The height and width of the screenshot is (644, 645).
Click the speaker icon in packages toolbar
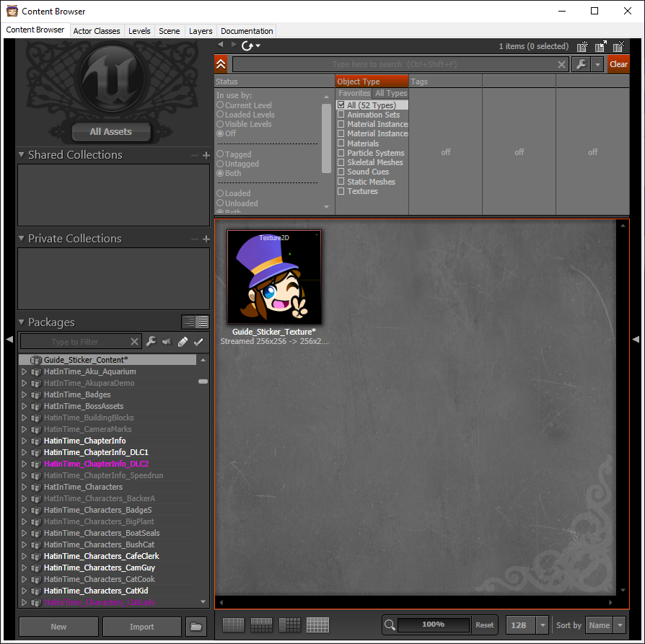click(167, 341)
